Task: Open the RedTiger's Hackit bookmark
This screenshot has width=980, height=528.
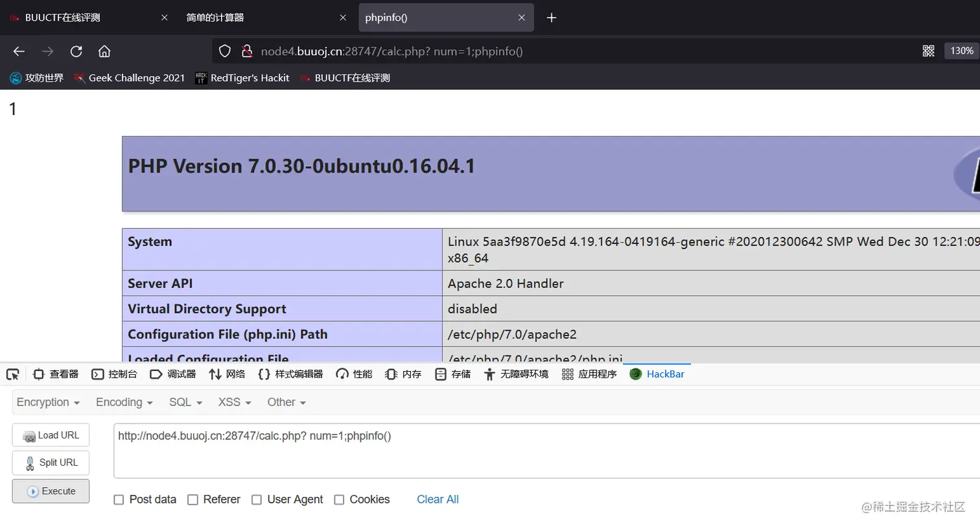Action: coord(242,78)
